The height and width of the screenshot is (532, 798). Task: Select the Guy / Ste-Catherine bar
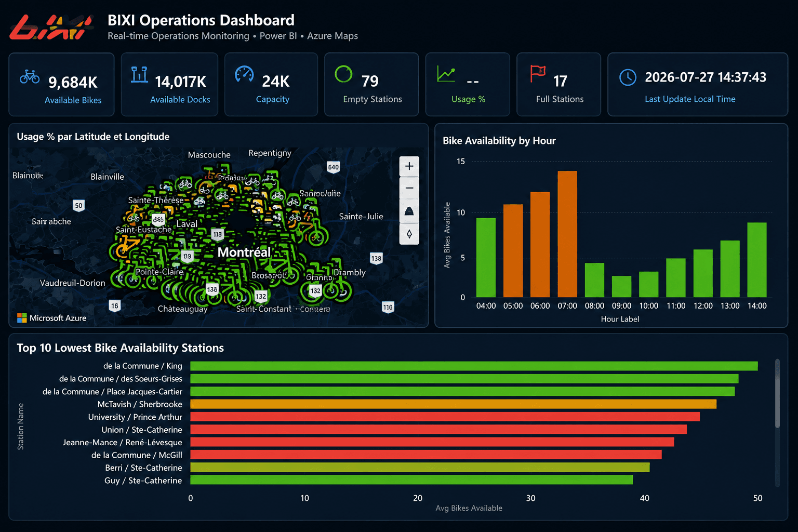point(411,480)
